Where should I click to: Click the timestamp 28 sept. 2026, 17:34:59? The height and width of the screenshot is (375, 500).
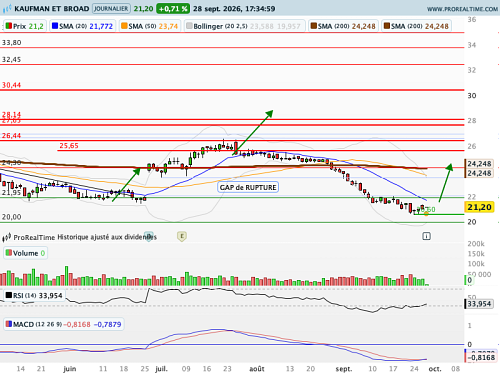point(234,9)
